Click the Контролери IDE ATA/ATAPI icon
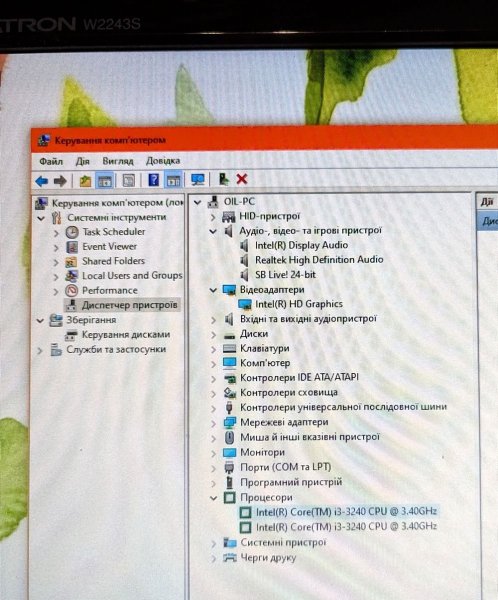 [x=229, y=378]
